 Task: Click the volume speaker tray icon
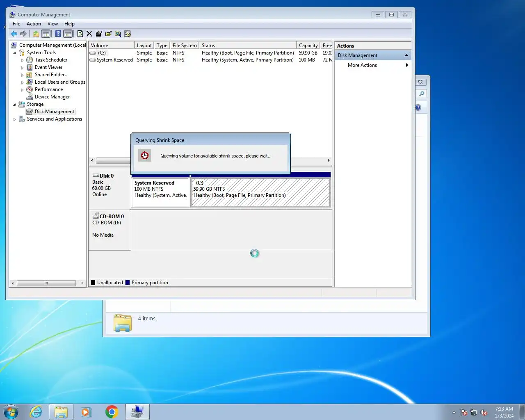(x=484, y=412)
